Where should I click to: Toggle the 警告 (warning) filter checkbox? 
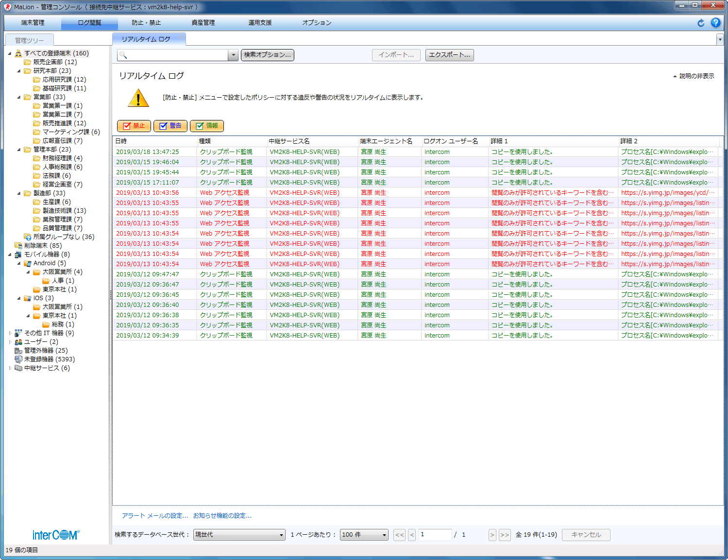(163, 126)
